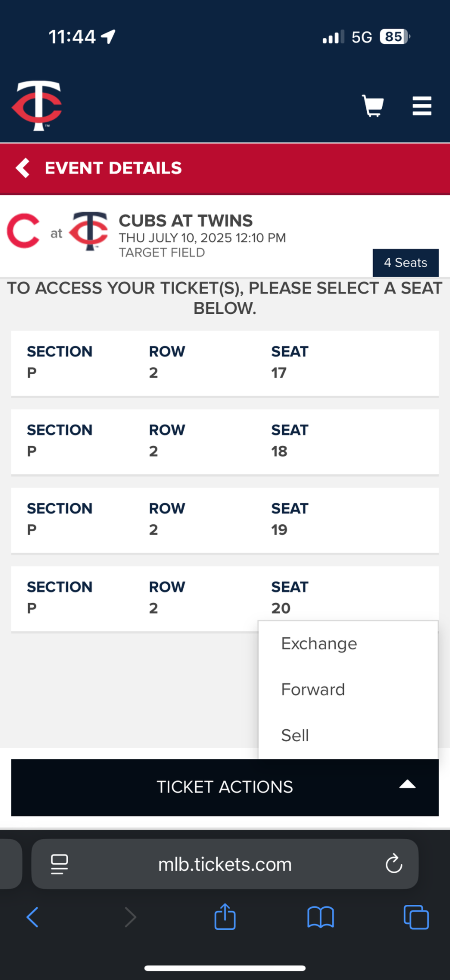Choose Exchange from ticket actions menu
450x980 pixels.
click(319, 644)
